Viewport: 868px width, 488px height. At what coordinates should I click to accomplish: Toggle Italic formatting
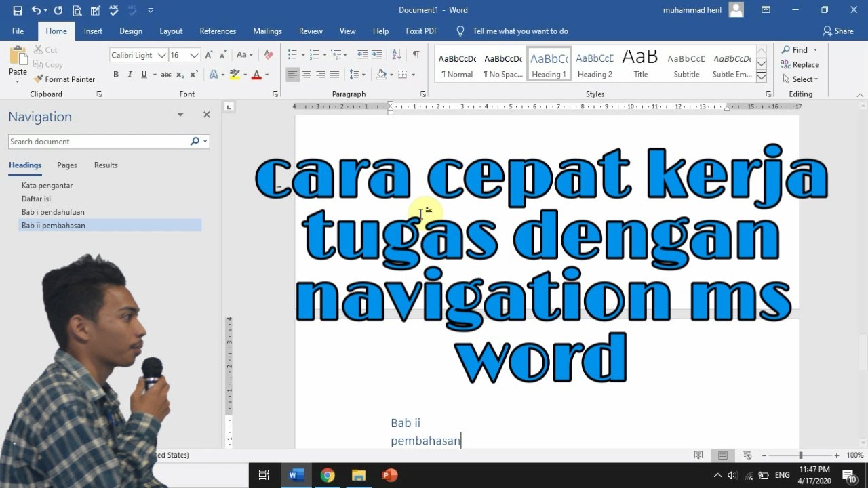tap(130, 75)
